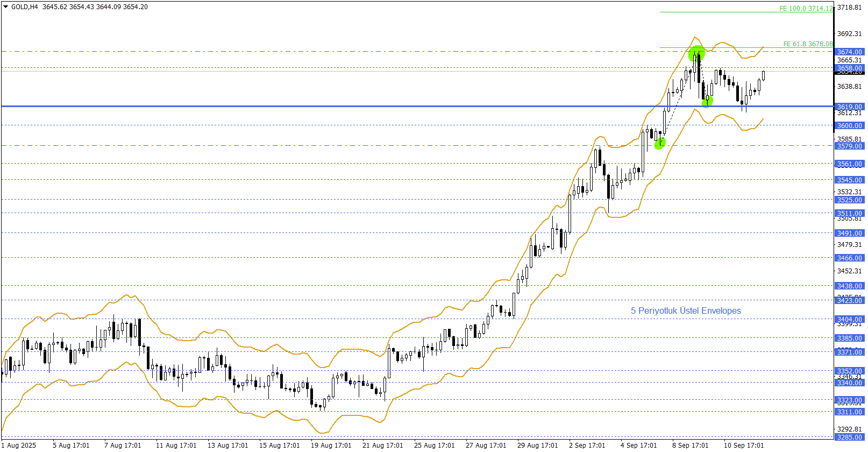Click the '13 Aug 17:01' time axis label
The image size is (868, 452).
pyautogui.click(x=228, y=446)
